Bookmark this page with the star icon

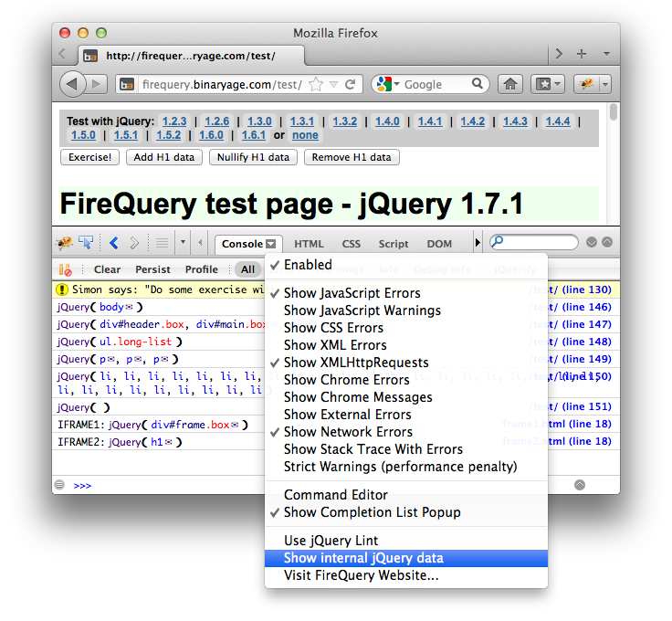[x=316, y=84]
